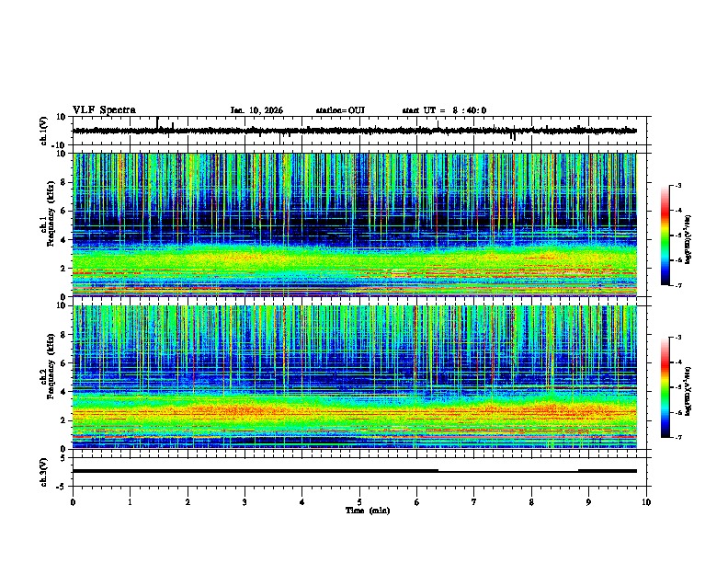728x563 pixels.
Task: Click the "station=OUI" header label
Action: point(340,110)
